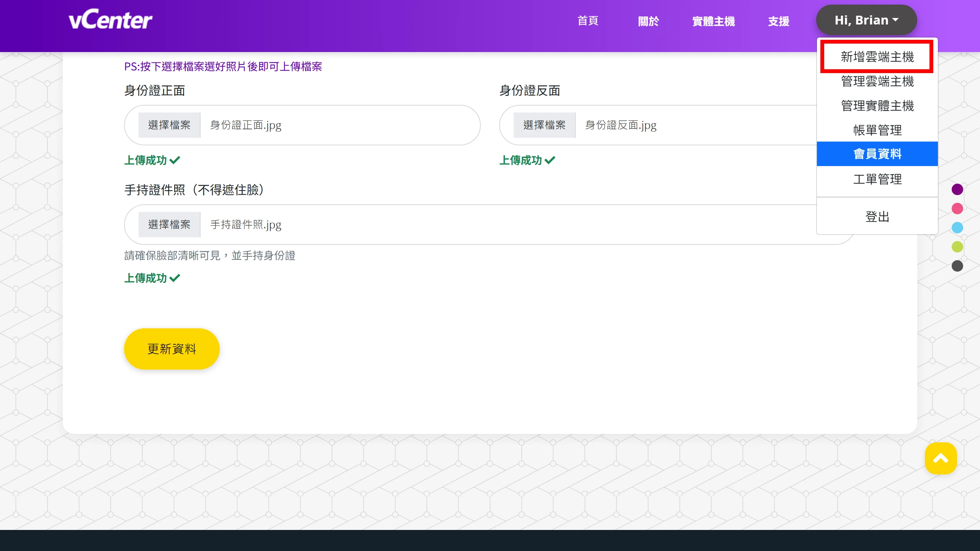Select the pink theme color dot
The height and width of the screenshot is (551, 980).
pos(957,209)
